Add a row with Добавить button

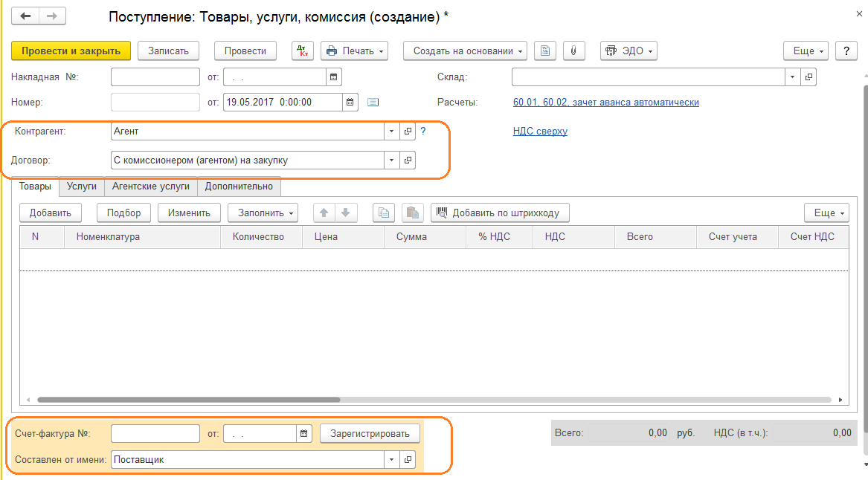coord(51,213)
